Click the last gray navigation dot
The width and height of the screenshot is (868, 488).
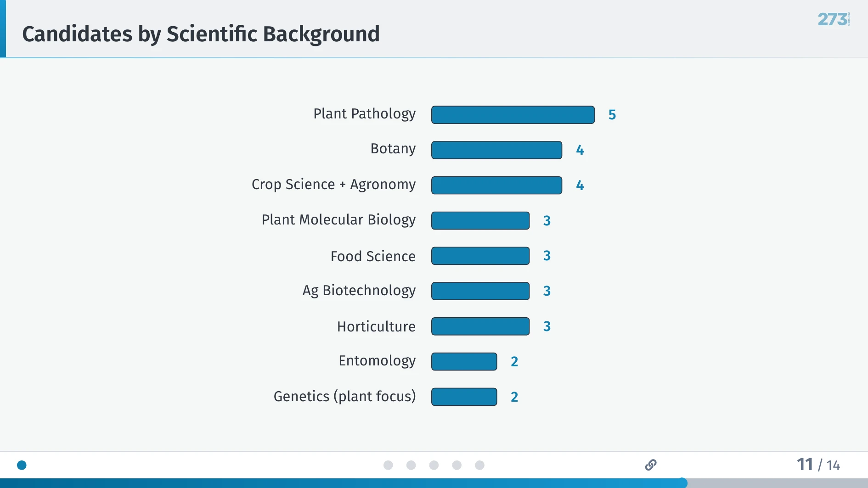(x=480, y=465)
